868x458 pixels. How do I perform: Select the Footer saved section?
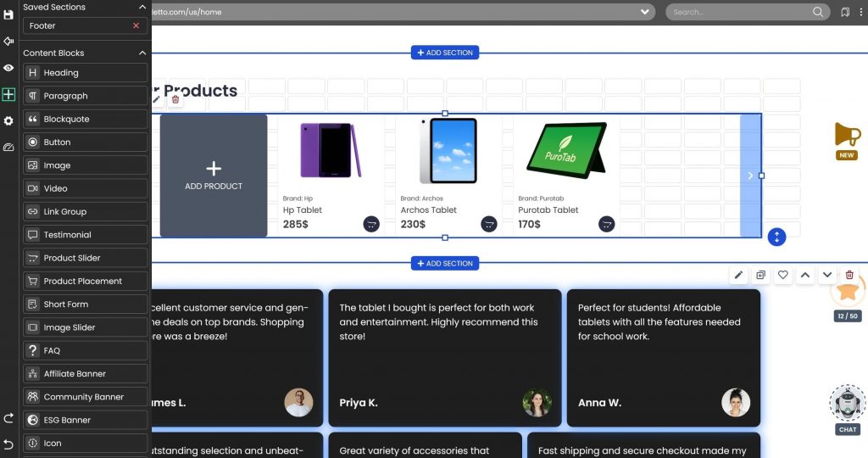86,25
